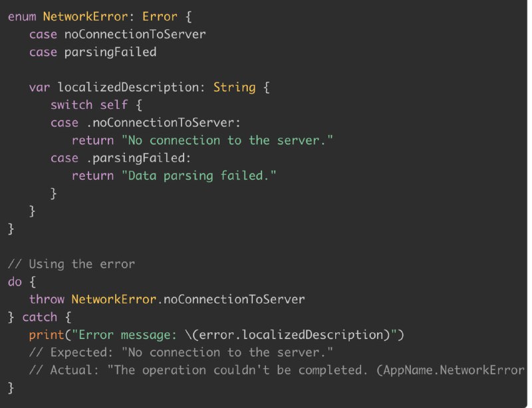Click the throw keyword
Image resolution: width=532 pixels, height=408 pixels.
click(x=47, y=300)
